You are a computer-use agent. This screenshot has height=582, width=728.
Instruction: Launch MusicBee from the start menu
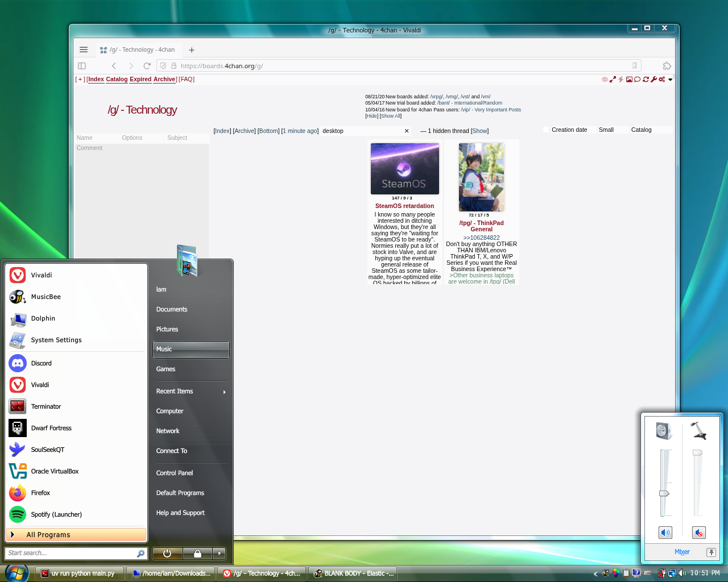76,297
